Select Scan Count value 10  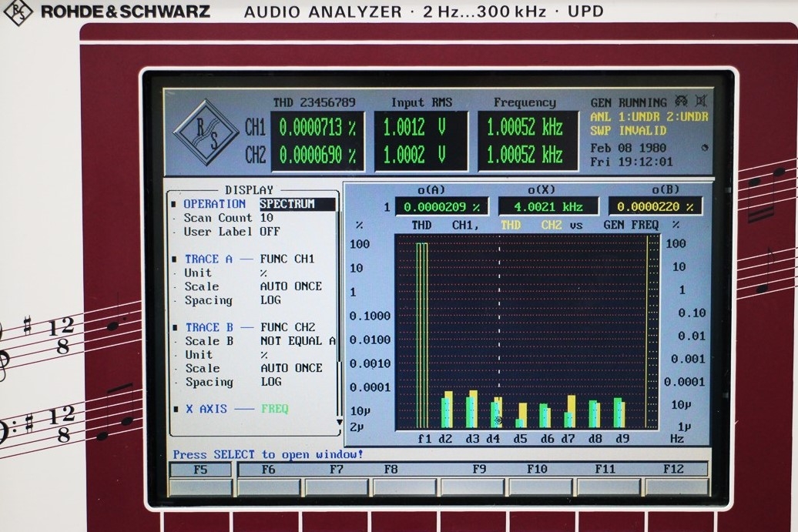tap(267, 218)
